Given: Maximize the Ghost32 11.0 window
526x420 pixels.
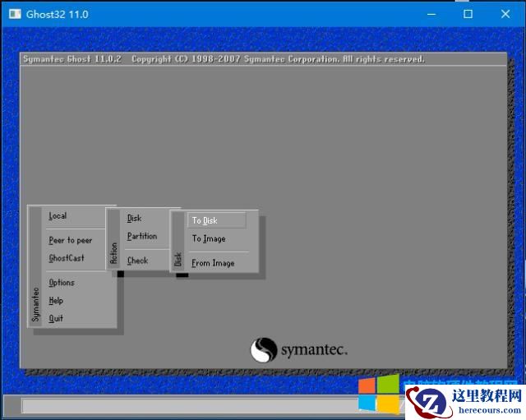Looking at the screenshot, I should 468,14.
